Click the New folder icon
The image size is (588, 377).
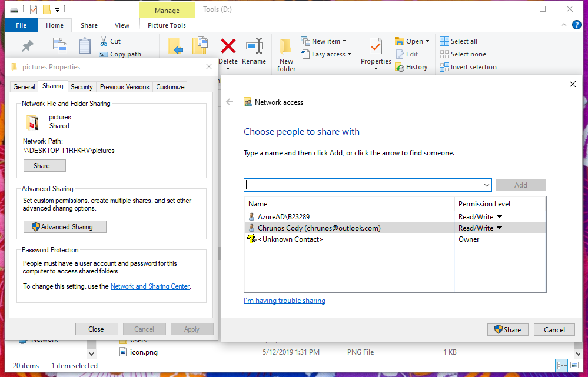[286, 47]
